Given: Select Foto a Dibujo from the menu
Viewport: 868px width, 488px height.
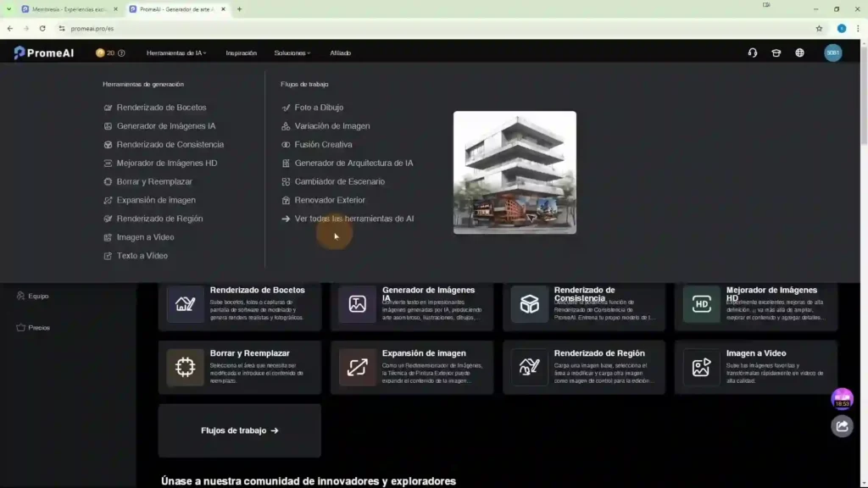Looking at the screenshot, I should pyautogui.click(x=318, y=108).
